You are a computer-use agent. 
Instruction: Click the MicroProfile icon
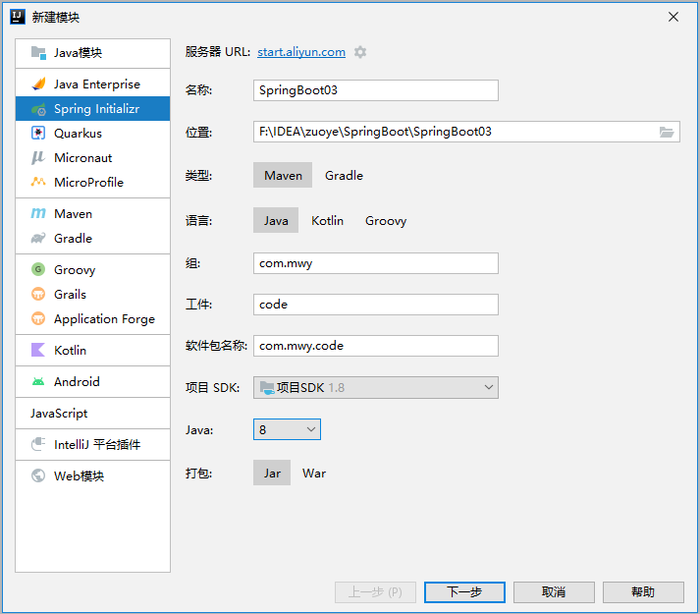pyautogui.click(x=38, y=182)
